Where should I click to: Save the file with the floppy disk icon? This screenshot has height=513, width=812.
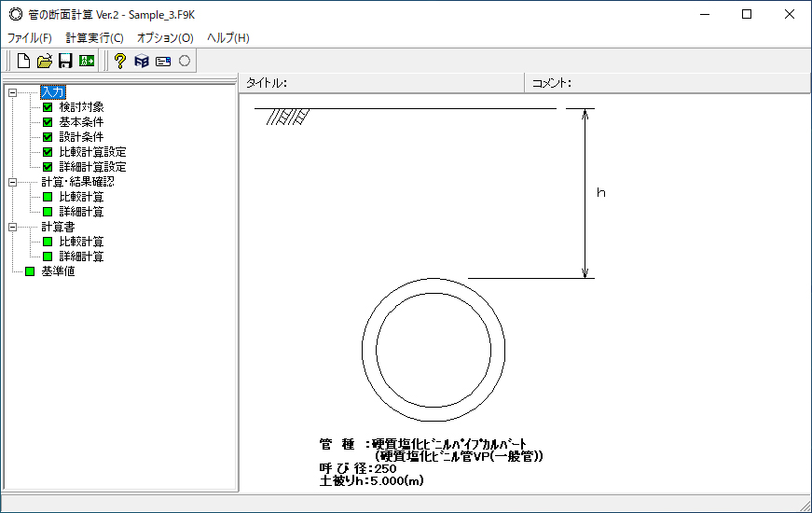click(65, 62)
